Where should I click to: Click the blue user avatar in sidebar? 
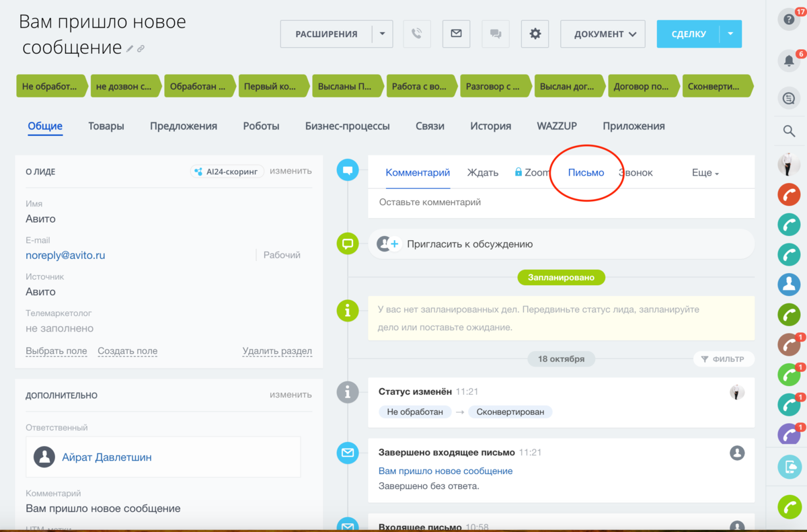click(x=789, y=284)
